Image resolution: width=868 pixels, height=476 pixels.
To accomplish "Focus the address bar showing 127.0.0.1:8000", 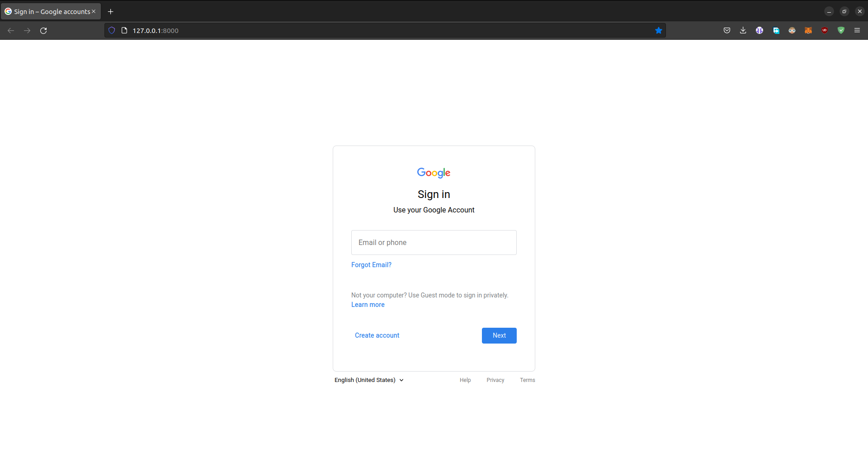I will pyautogui.click(x=384, y=30).
